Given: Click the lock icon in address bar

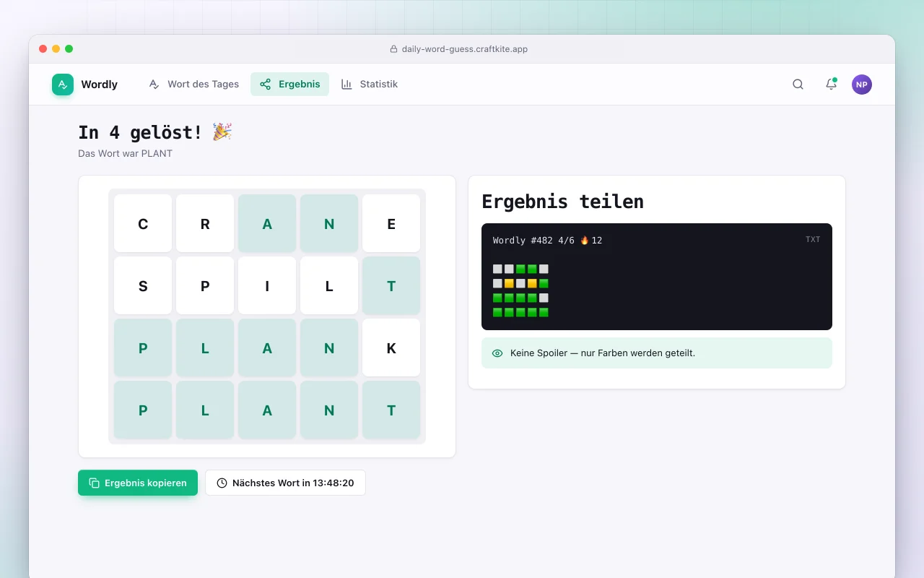Looking at the screenshot, I should tap(393, 49).
